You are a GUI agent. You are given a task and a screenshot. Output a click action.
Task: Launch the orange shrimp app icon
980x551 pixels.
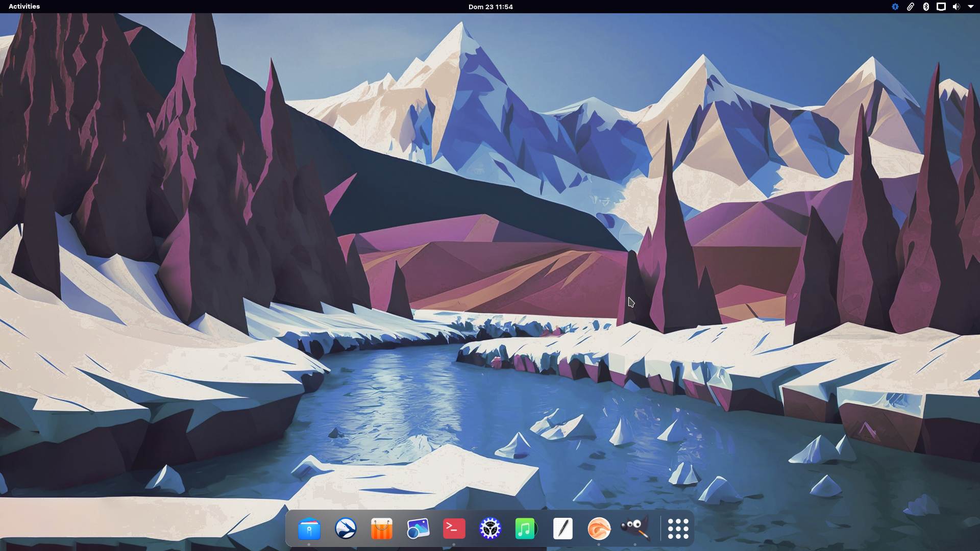click(x=599, y=529)
